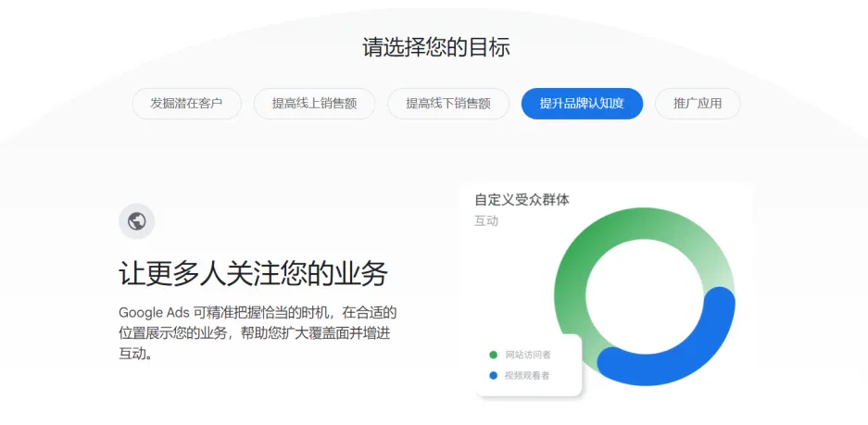
Task: Click the highlighted 提升品牌认知度 goal
Action: [582, 104]
